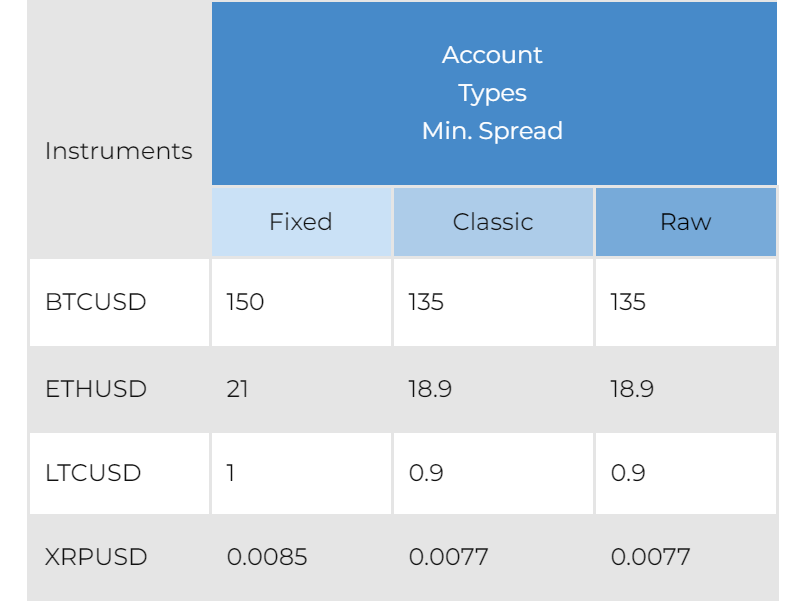809x602 pixels.
Task: Click BTCUSD Fixed spread value 150
Action: click(246, 302)
